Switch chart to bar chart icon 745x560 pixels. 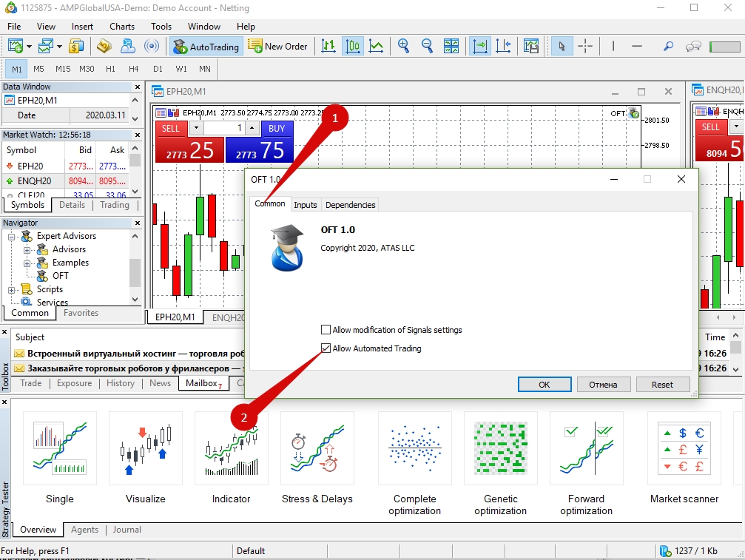[328, 47]
